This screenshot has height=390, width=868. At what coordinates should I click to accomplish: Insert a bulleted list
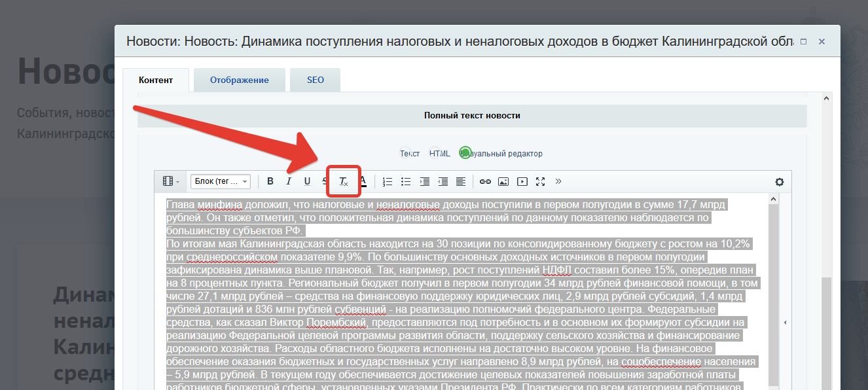(x=406, y=181)
